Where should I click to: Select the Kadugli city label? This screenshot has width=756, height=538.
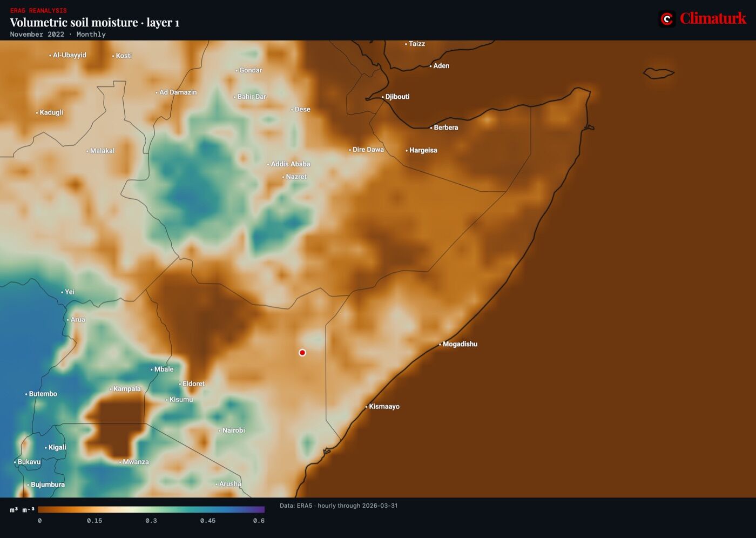click(x=51, y=112)
